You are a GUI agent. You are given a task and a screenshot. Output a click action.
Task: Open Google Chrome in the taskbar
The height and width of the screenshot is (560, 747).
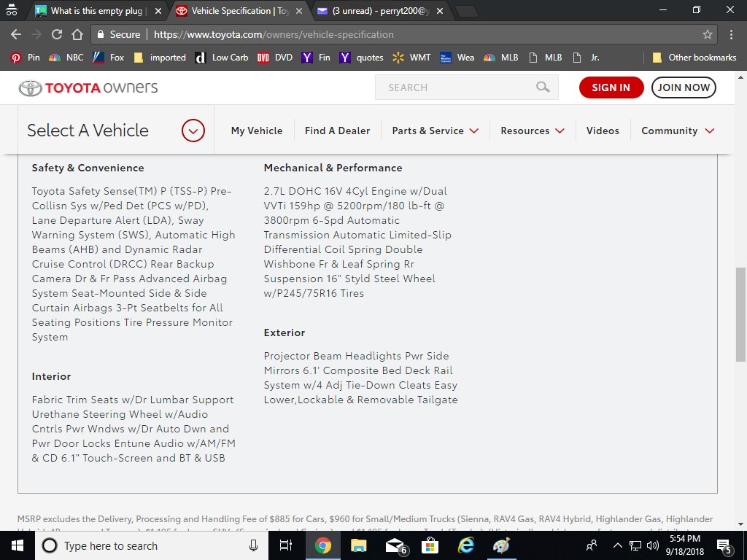pyautogui.click(x=322, y=545)
